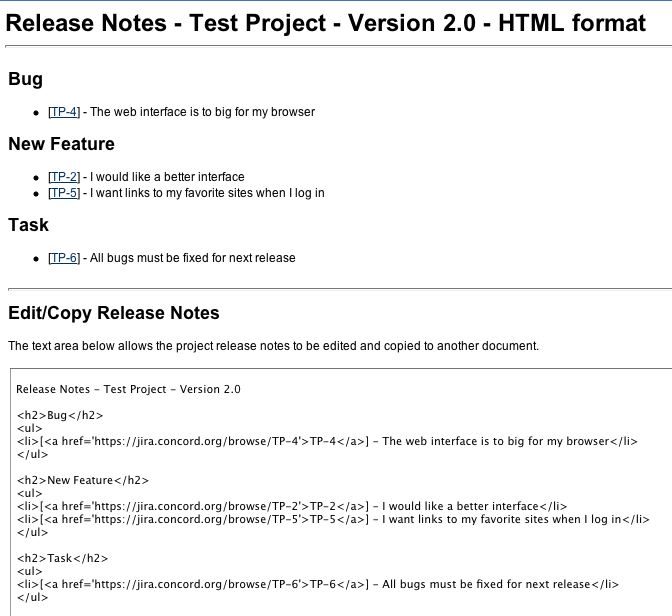The width and height of the screenshot is (672, 616).
Task: Follow the TP-5 issue link
Action: point(64,193)
